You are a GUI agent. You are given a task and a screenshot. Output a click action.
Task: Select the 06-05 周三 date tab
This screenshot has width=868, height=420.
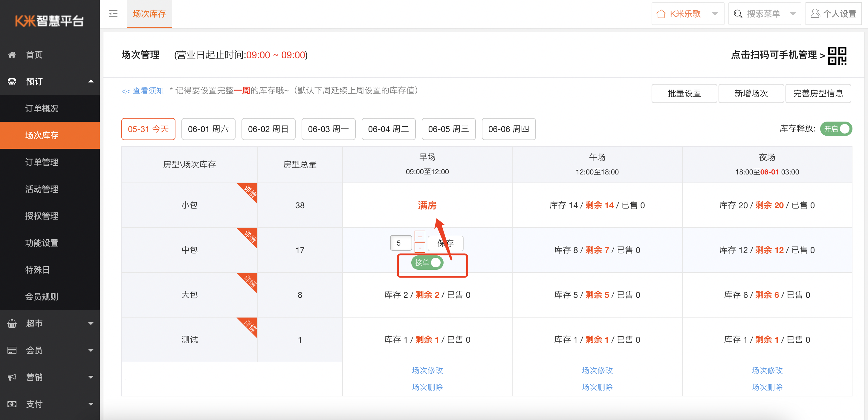coord(448,129)
